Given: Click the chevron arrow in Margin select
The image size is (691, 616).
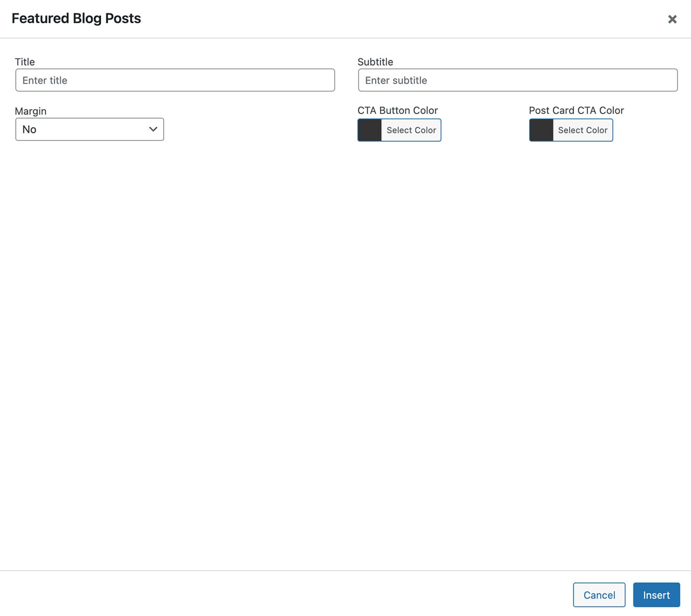Looking at the screenshot, I should 153,129.
